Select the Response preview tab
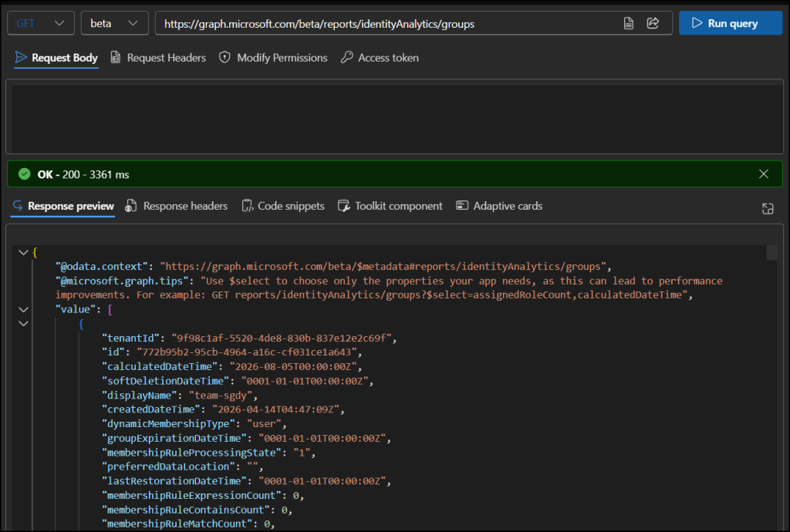This screenshot has height=532, width=790. point(63,206)
